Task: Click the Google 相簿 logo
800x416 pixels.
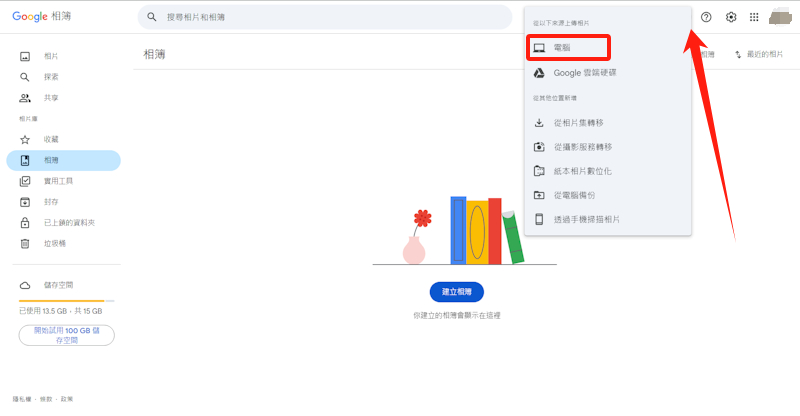Action: (42, 16)
